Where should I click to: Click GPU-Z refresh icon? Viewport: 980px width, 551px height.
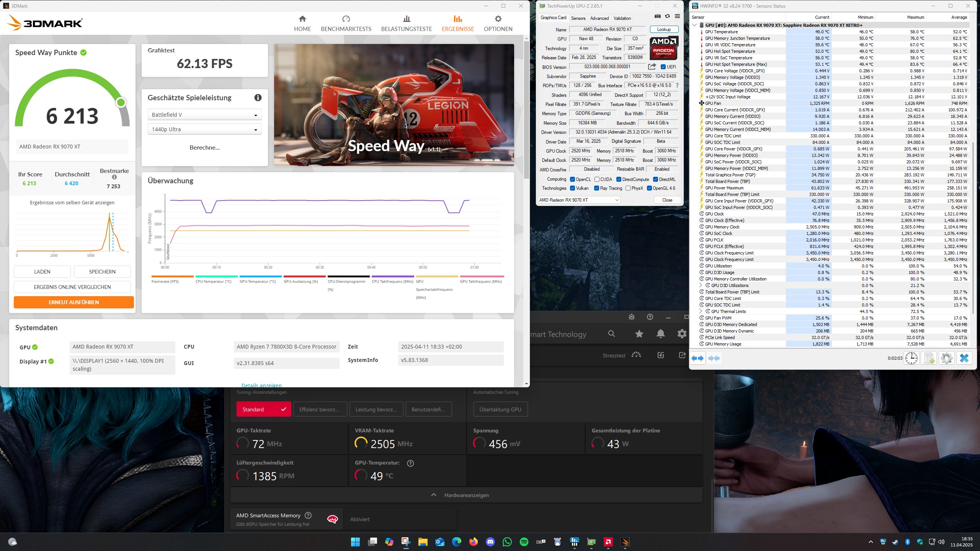[x=667, y=16]
